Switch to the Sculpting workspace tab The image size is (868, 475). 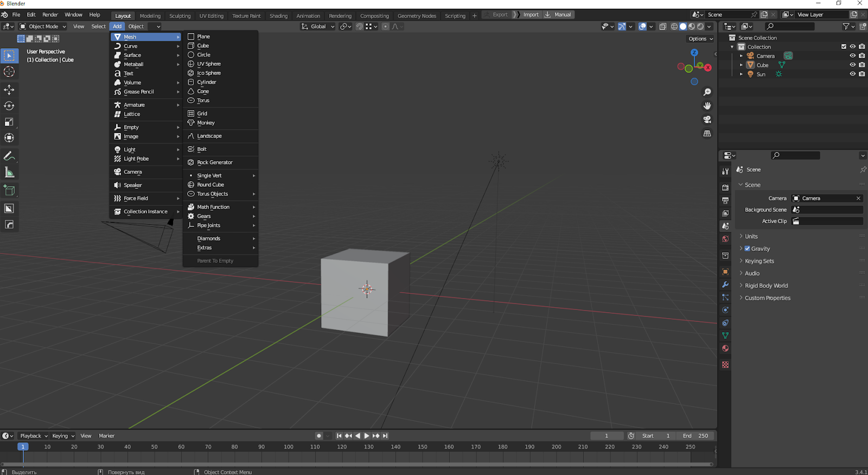[x=180, y=16]
